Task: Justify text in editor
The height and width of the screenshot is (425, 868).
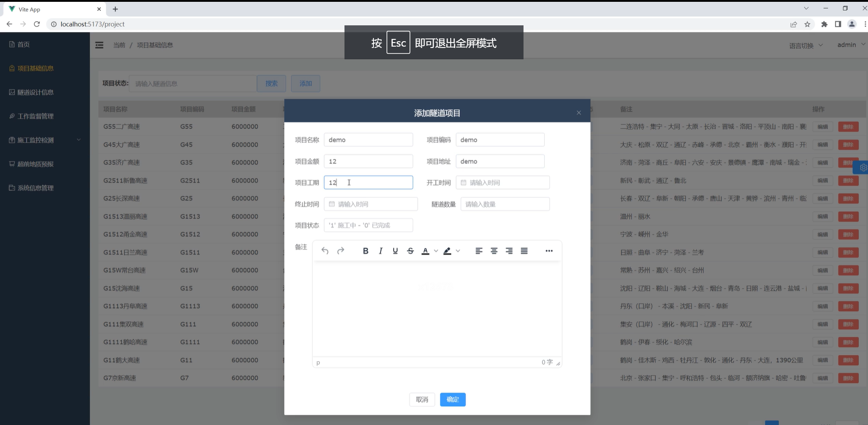Action: click(524, 251)
